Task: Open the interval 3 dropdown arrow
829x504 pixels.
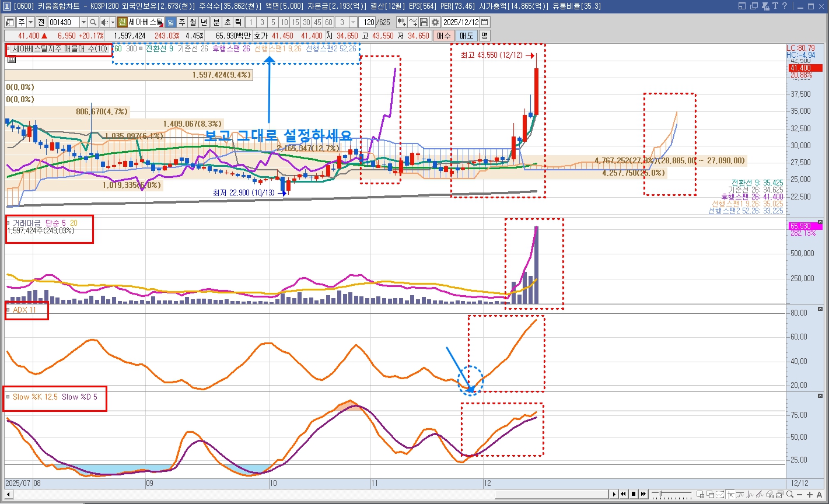Action: point(353,22)
